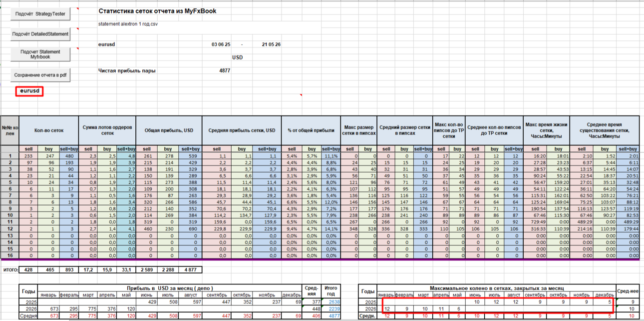
Task: Select the cell 539 in row 1
Action: [190, 155]
